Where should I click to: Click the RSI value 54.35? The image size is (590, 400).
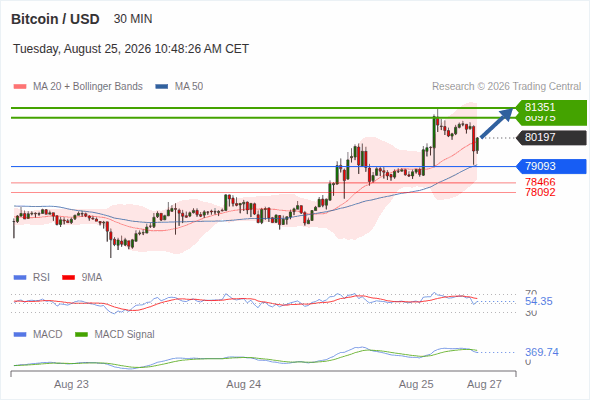point(538,301)
